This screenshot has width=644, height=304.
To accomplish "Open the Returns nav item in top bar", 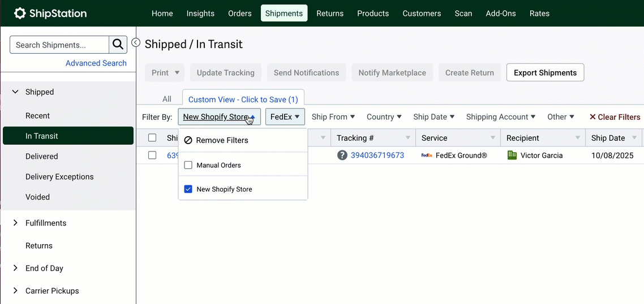I will point(330,13).
